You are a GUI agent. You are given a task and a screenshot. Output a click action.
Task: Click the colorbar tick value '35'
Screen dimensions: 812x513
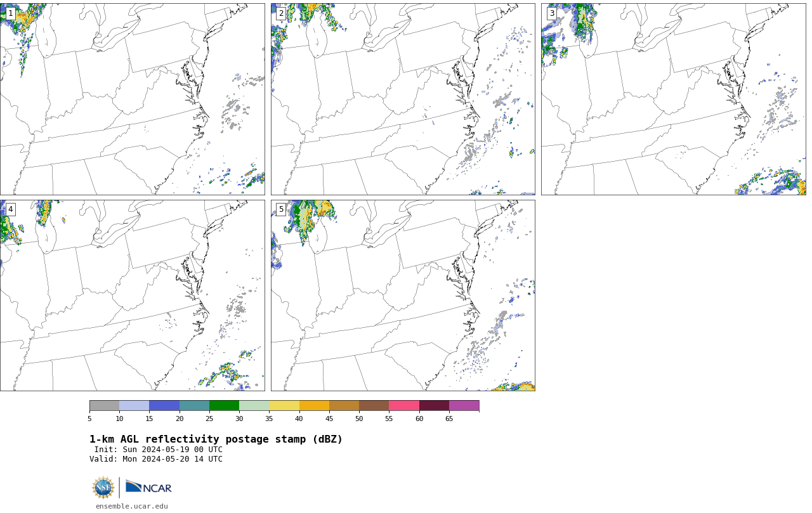click(x=269, y=419)
